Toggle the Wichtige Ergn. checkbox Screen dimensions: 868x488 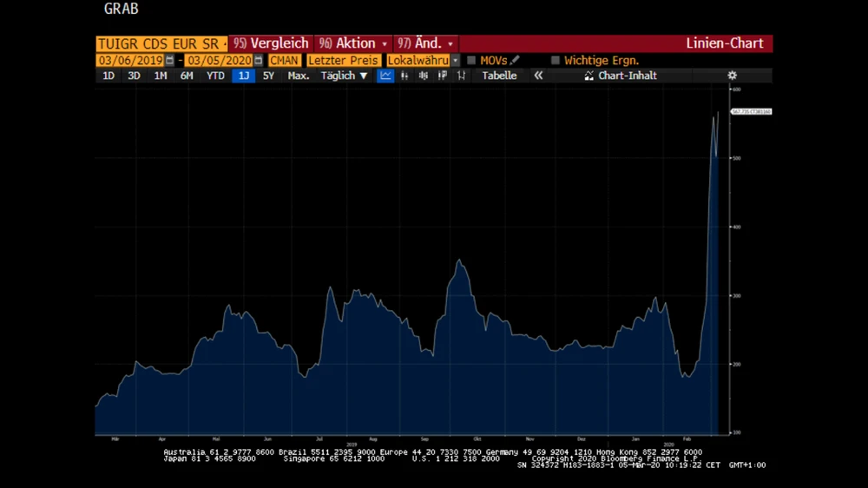(556, 61)
